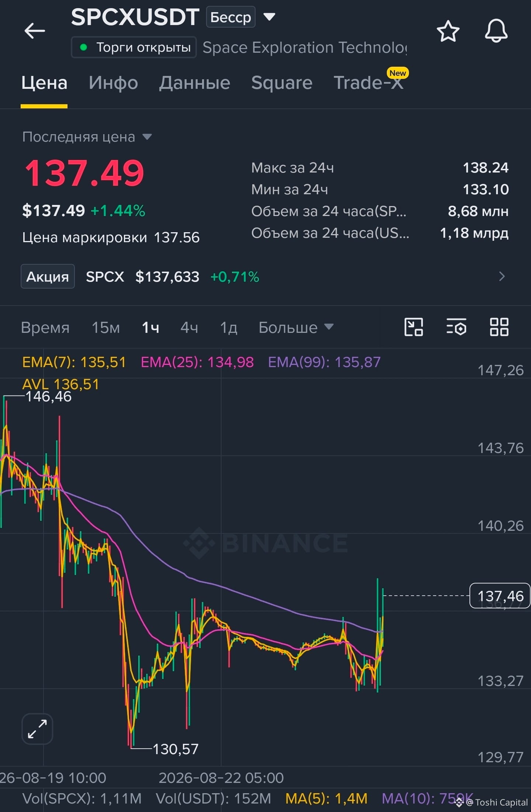The width and height of the screenshot is (531, 812).
Task: Tap the 24h volume 1,18 млрд value
Action: coord(474,233)
